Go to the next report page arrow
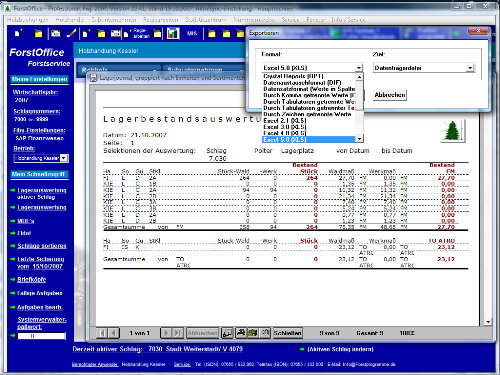Image resolution: width=500 pixels, height=375 pixels. pyautogui.click(x=166, y=333)
